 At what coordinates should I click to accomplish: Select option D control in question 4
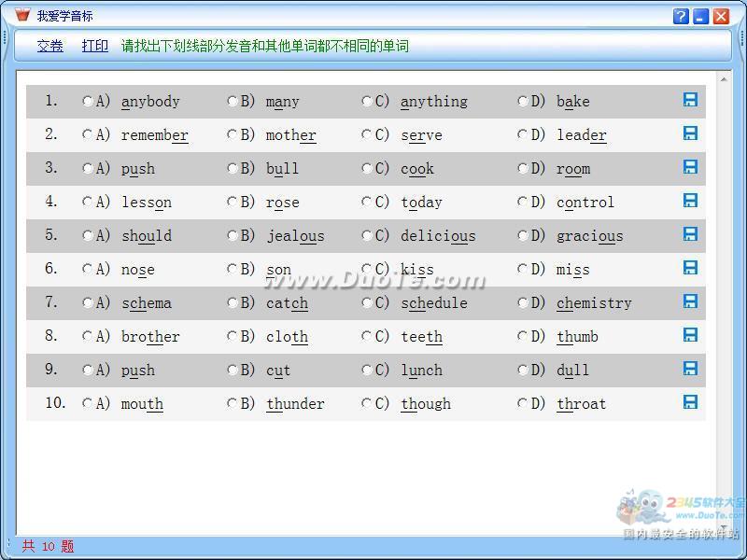(523, 202)
